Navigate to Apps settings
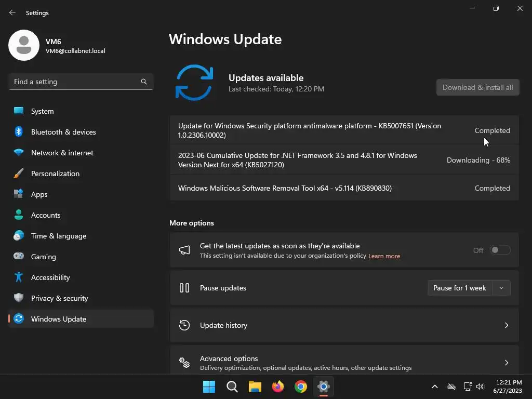 tap(81, 194)
